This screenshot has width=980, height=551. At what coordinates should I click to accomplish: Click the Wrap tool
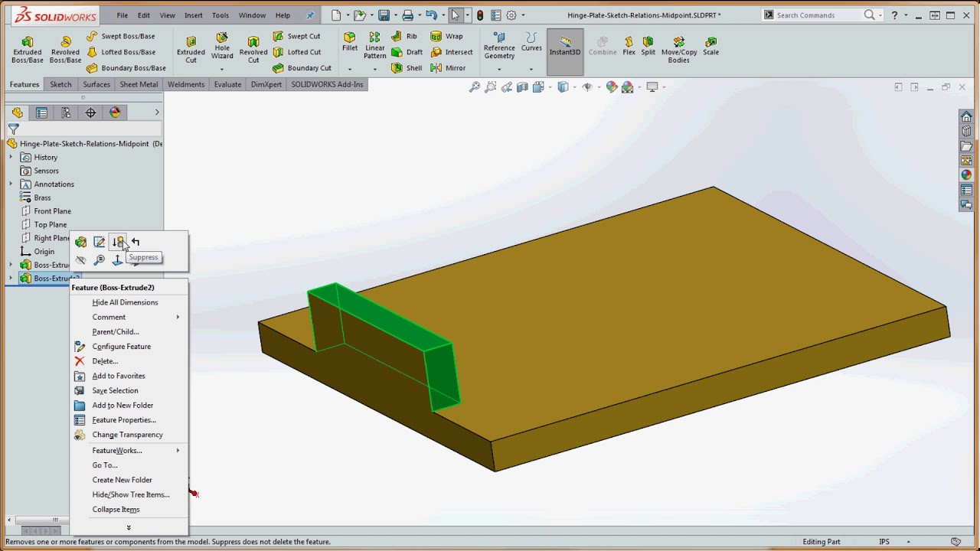(x=446, y=36)
